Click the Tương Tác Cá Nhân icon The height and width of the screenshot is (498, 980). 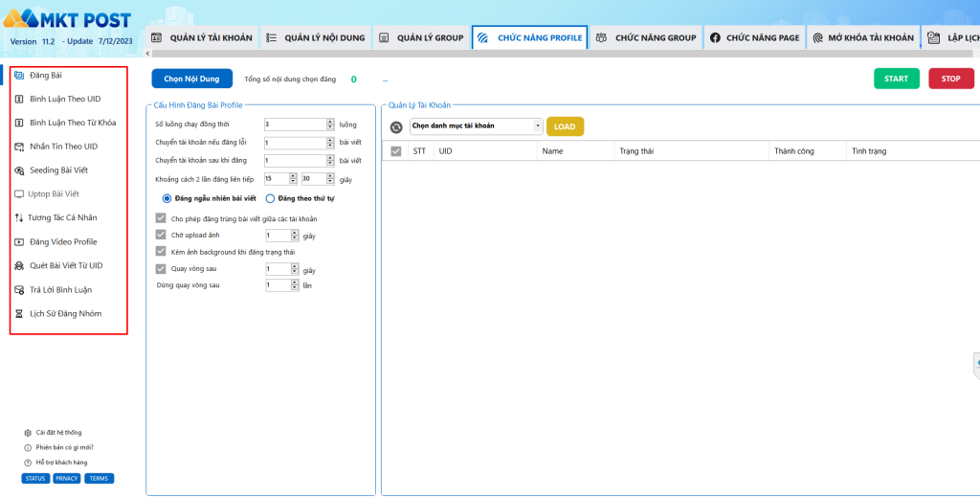tap(18, 217)
